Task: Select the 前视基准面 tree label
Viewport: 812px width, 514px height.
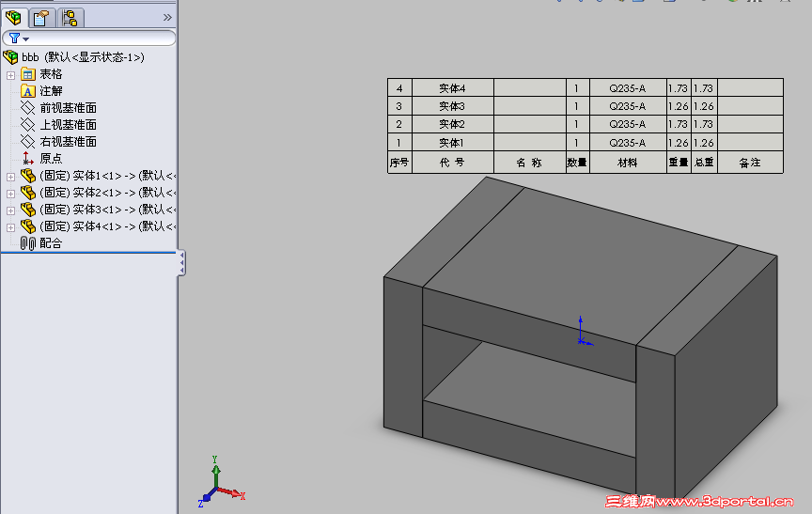Action: 68,108
